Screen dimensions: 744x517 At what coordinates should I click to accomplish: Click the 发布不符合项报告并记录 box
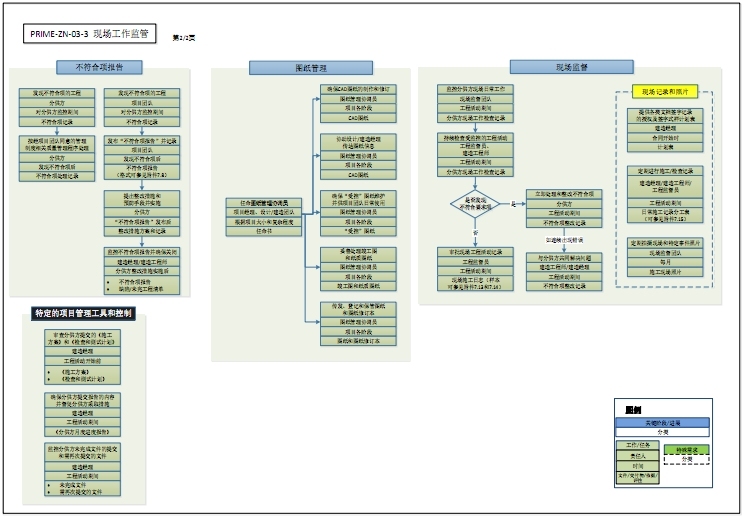[x=142, y=141]
